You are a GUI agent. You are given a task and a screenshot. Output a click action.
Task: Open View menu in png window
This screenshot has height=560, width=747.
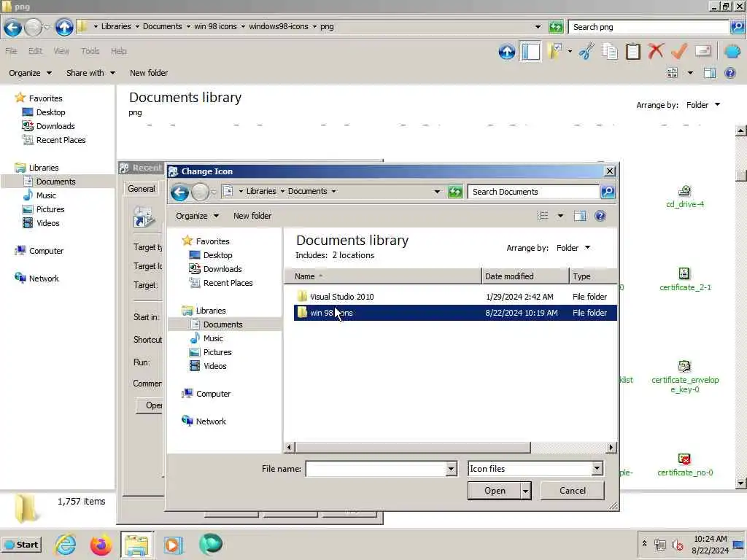tap(61, 51)
